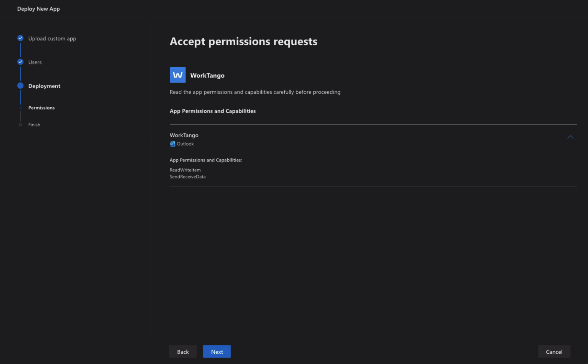Click the ReadWriteItem permission text
Image resolution: width=588 pixels, height=364 pixels.
(185, 170)
